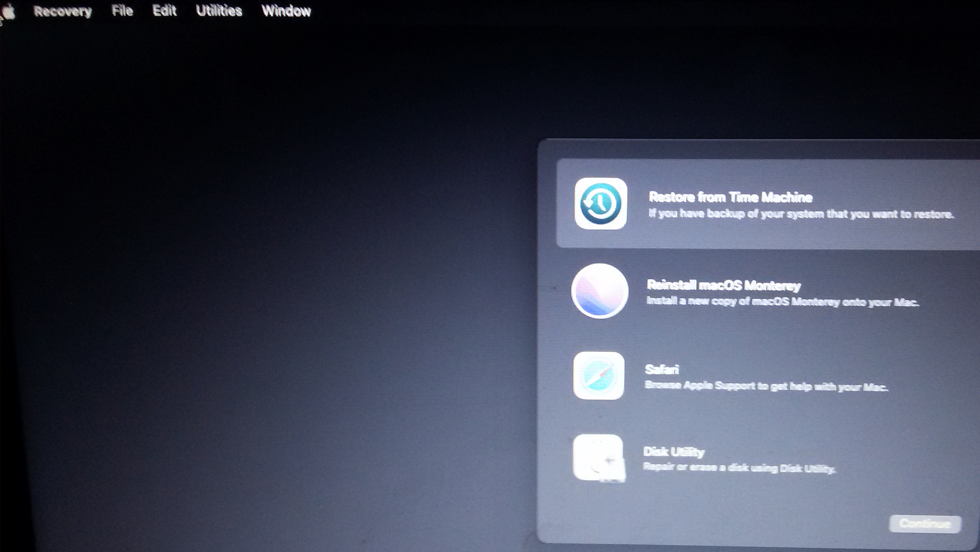The image size is (980, 552).
Task: Open the Apple logo menu
Action: point(9,11)
